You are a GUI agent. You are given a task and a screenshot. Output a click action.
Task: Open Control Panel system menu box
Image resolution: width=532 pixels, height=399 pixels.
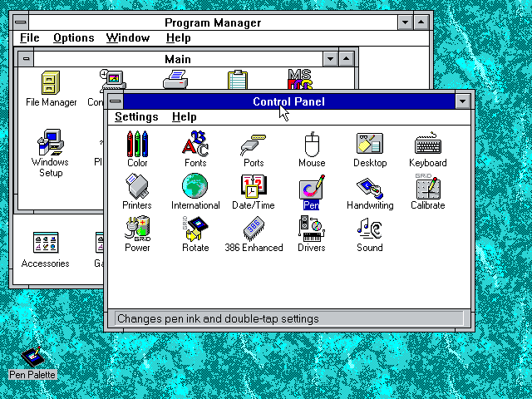(x=116, y=101)
